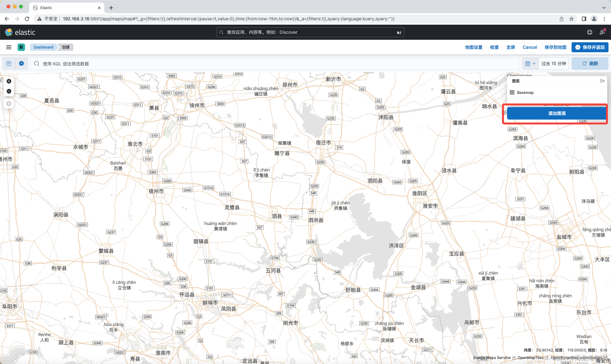Bookmark this page with the star

[x=572, y=19]
